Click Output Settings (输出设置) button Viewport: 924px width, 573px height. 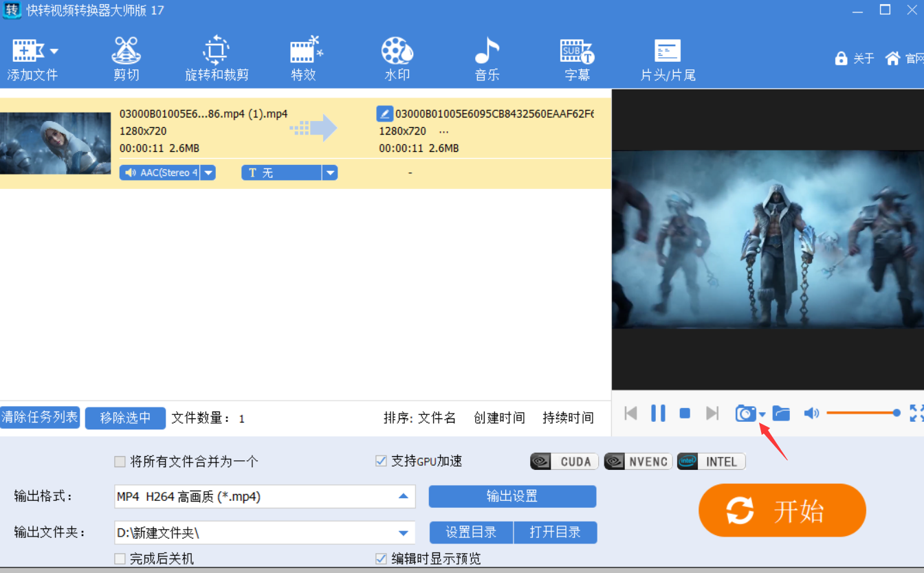tap(512, 497)
